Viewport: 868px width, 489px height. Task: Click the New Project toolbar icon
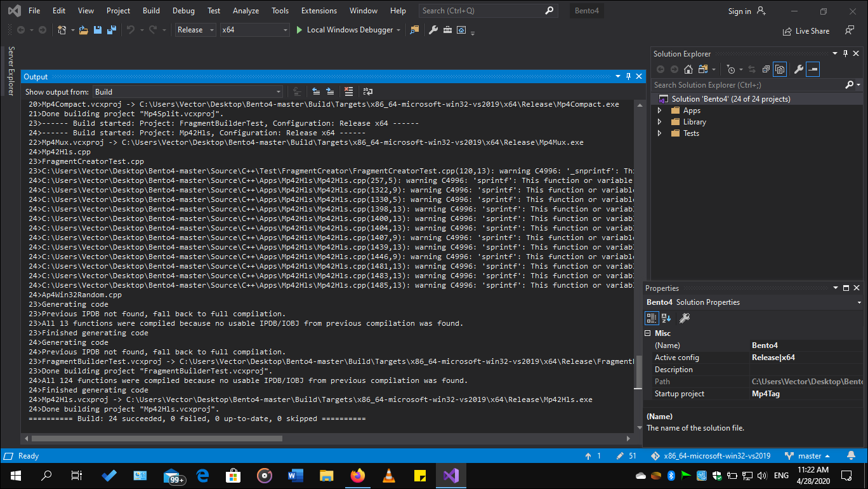pos(62,30)
